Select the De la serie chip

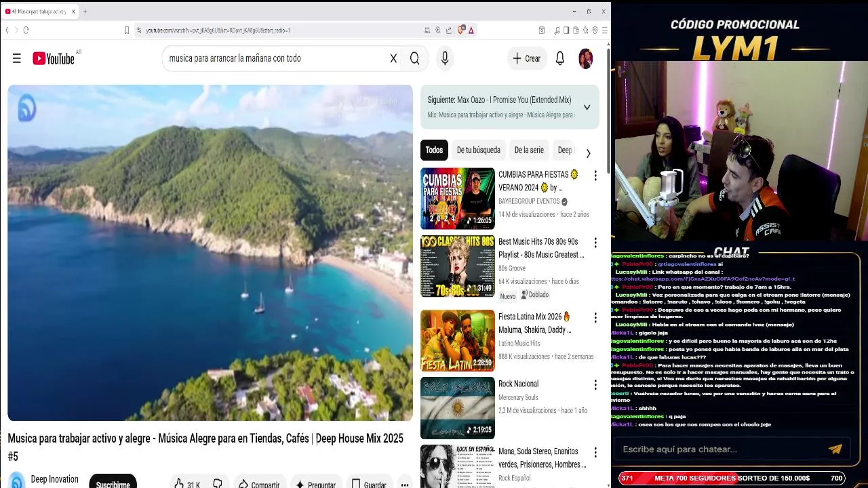(529, 150)
